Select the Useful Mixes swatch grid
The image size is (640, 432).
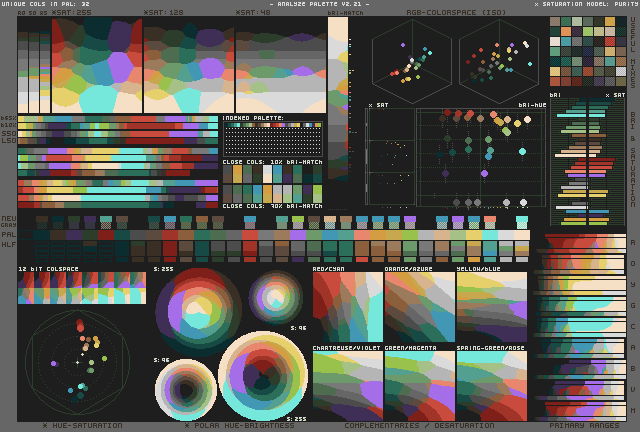coord(586,51)
